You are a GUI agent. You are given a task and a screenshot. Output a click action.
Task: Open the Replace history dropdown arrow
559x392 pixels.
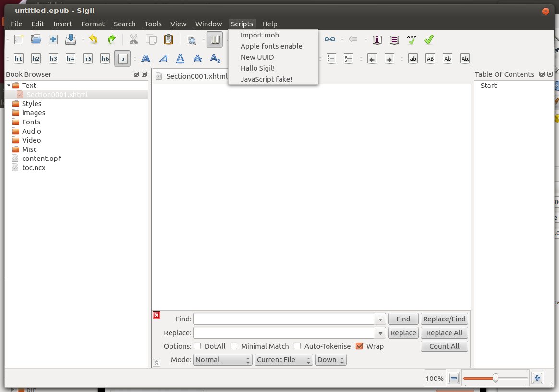(380, 333)
